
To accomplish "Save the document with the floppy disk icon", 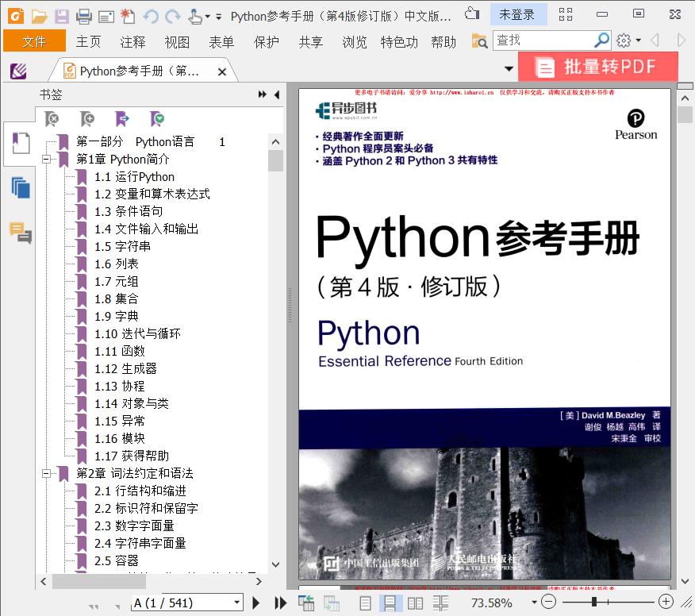I will [x=62, y=17].
